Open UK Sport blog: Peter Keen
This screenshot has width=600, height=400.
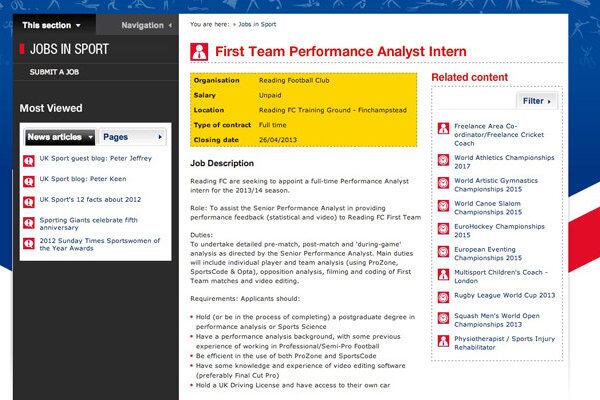(83, 179)
